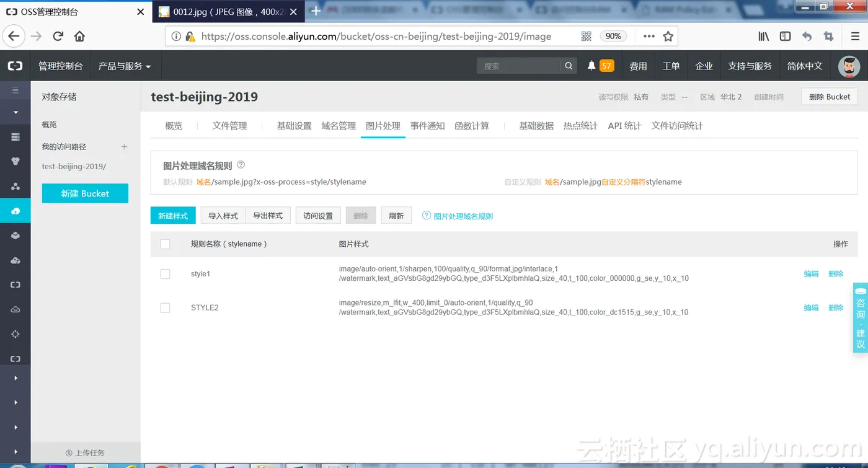Open the page actions three-dot menu
Viewport: 868px width, 468px height.
649,37
